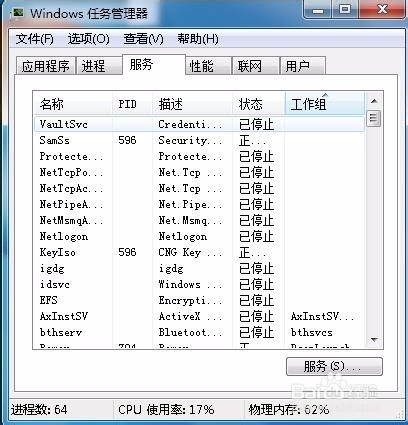Sort by the 名称 column header

pyautogui.click(x=73, y=104)
